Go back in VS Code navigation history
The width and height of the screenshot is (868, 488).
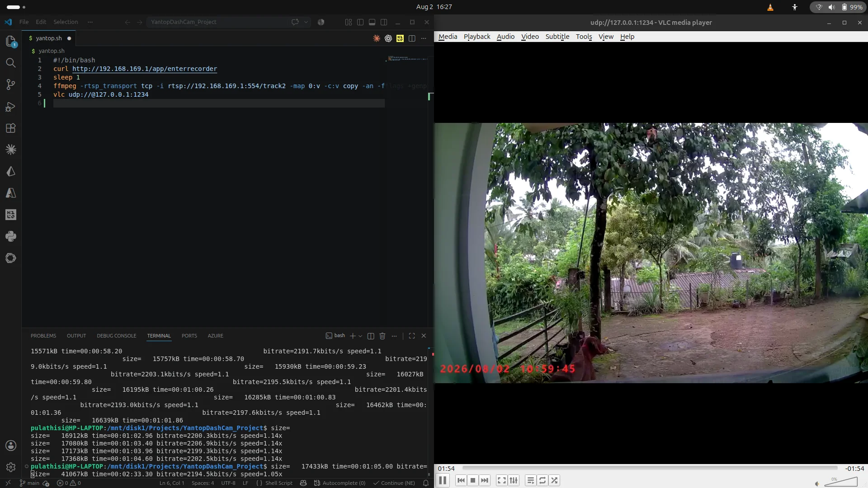127,22
